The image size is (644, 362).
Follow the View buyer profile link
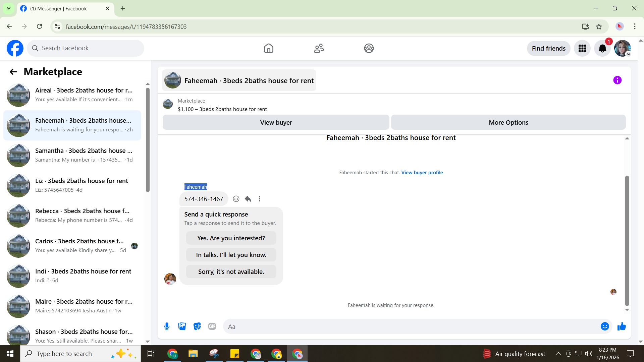[x=422, y=173]
